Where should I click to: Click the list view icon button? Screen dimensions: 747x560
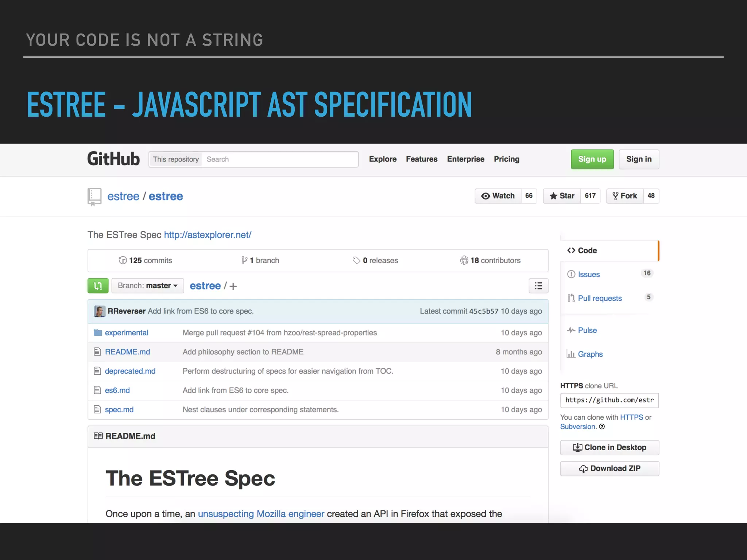[538, 286]
